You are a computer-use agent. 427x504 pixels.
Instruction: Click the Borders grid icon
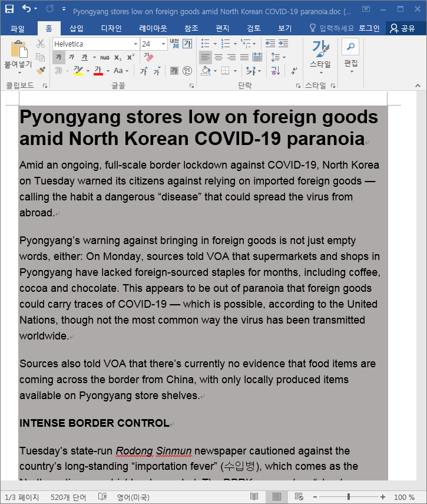(x=226, y=70)
